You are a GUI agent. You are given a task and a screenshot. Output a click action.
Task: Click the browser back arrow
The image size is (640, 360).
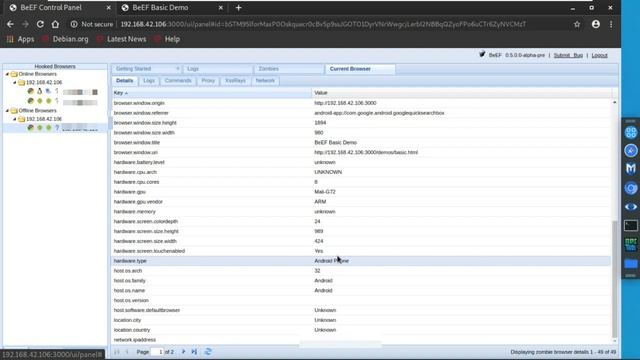click(10, 24)
